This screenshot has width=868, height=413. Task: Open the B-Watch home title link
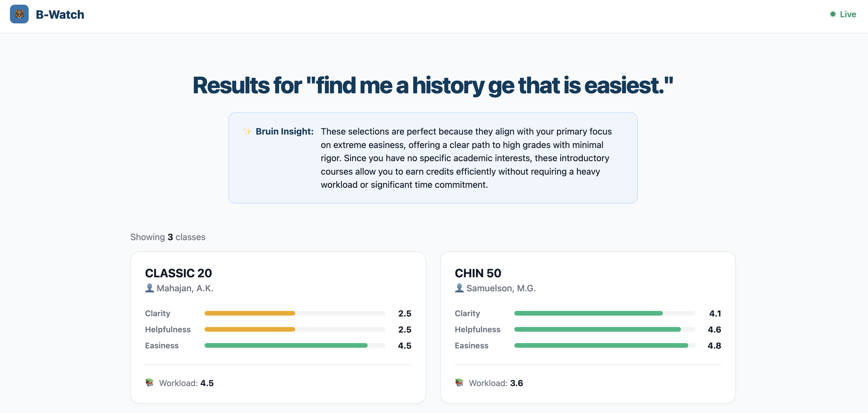60,15
